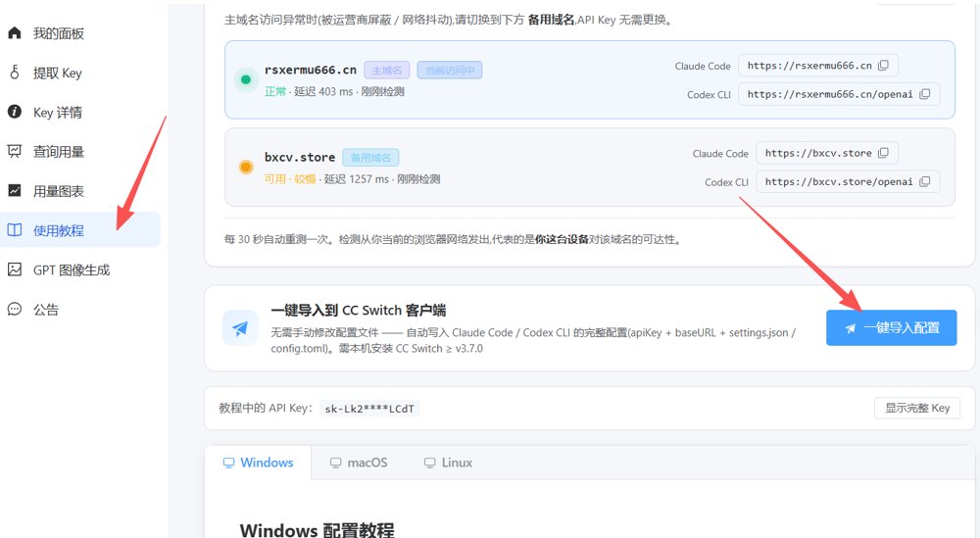980x538 pixels.
Task: Switch to the Windows tab
Action: (258, 463)
